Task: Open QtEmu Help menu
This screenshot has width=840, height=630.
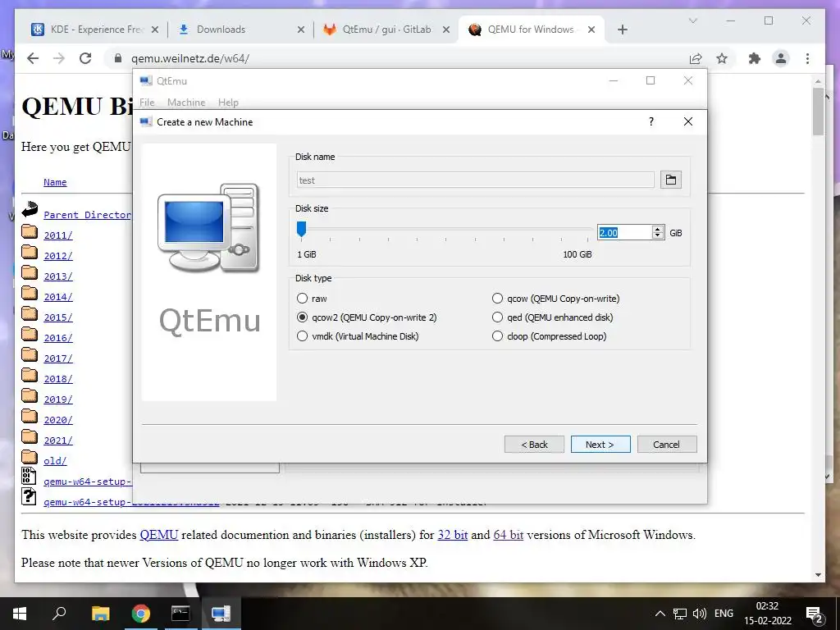Action: point(228,103)
